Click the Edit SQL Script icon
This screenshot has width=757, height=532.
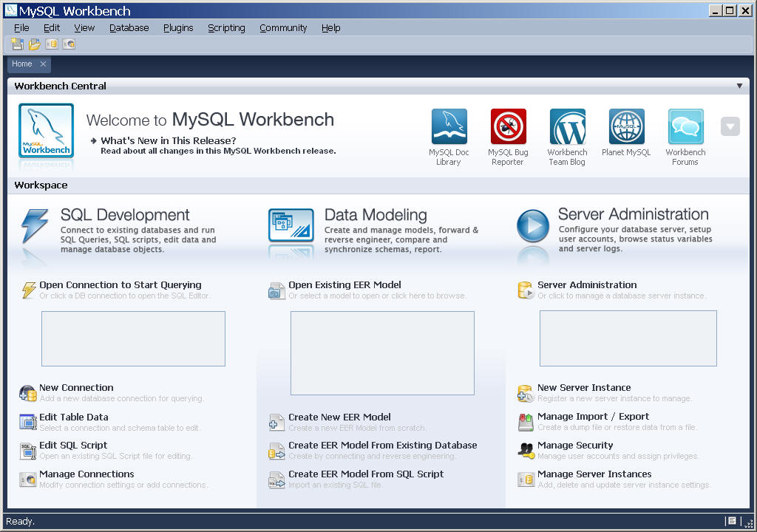(x=28, y=451)
